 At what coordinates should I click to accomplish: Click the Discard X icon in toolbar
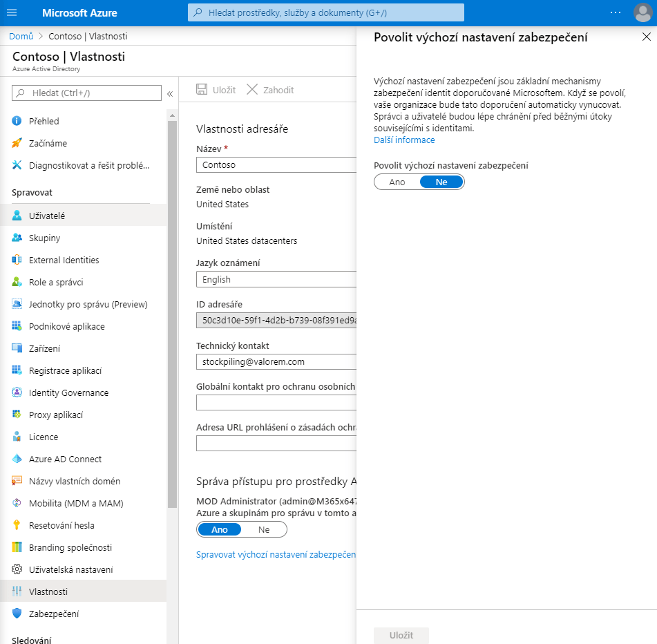tap(252, 90)
